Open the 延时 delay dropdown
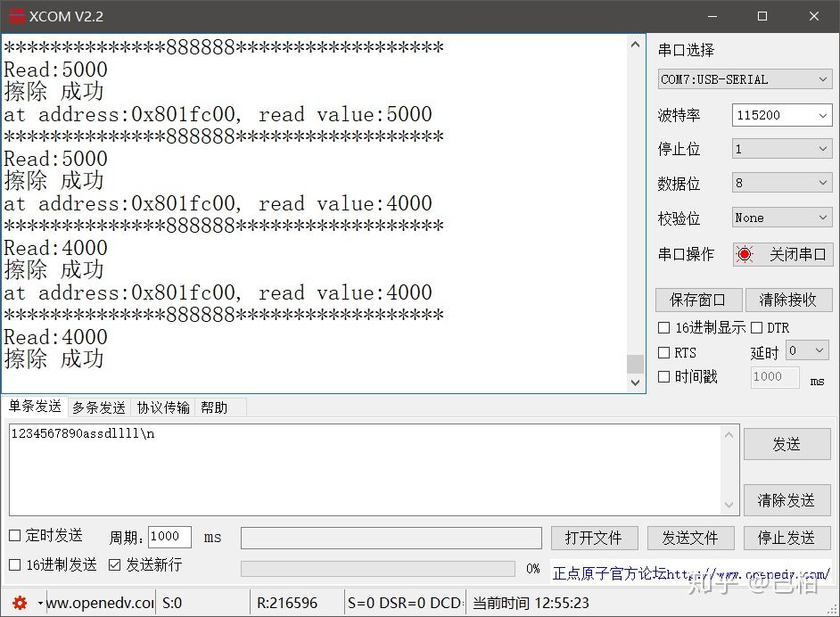The height and width of the screenshot is (617, 840). pyautogui.click(x=807, y=350)
